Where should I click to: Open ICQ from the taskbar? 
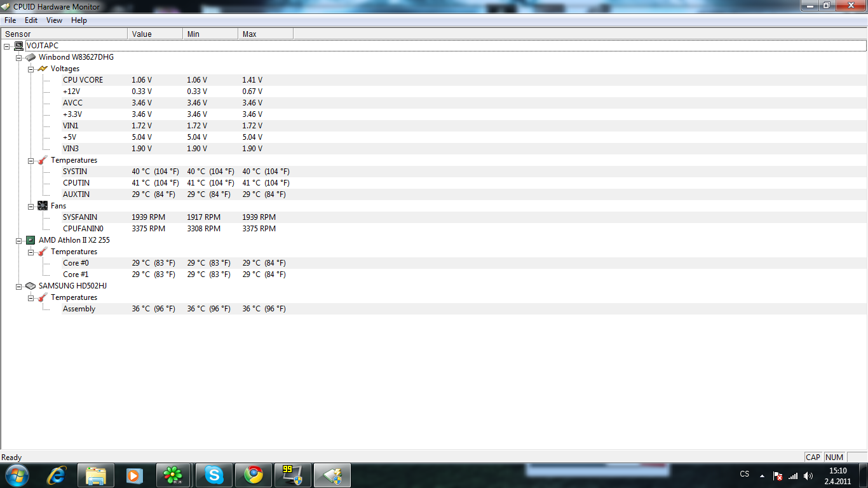[x=173, y=475]
